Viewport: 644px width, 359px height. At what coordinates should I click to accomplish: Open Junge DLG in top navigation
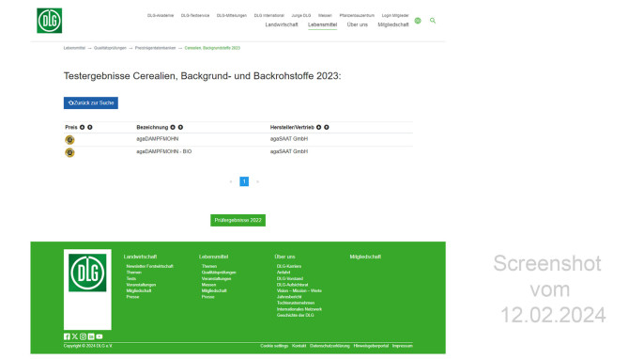(301, 16)
